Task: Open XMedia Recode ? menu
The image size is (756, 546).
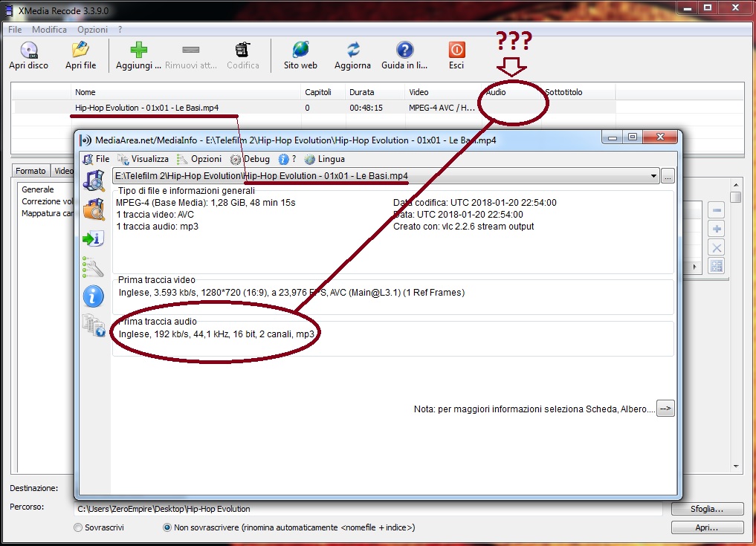Action: pos(120,30)
